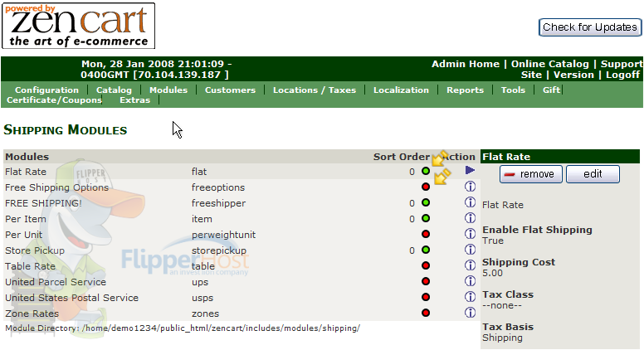
Task: Select the United States Postal Service row
Action: [x=241, y=298]
